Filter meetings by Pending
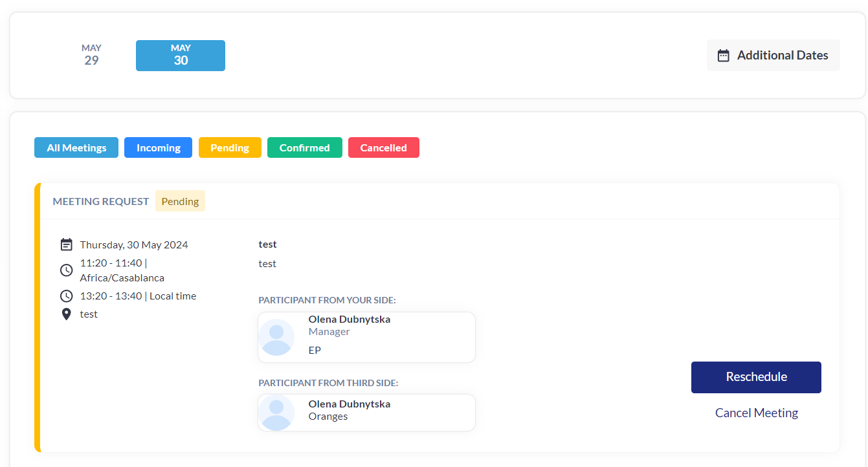Viewport: 868px width, 467px height. tap(230, 147)
